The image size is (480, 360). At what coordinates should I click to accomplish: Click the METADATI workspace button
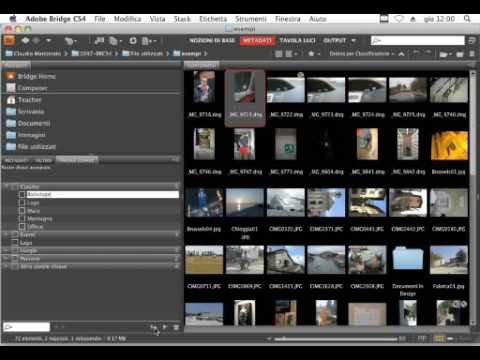[257, 41]
